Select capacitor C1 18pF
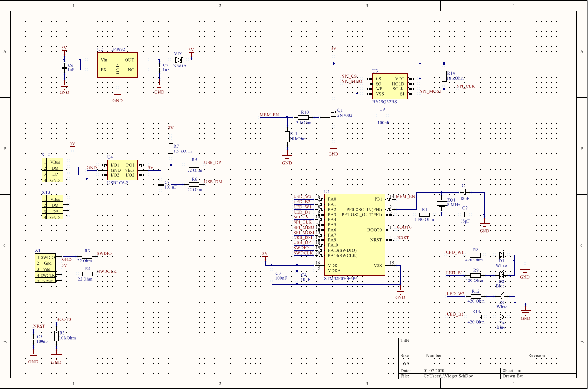The height and width of the screenshot is (389, 588). pos(465,193)
